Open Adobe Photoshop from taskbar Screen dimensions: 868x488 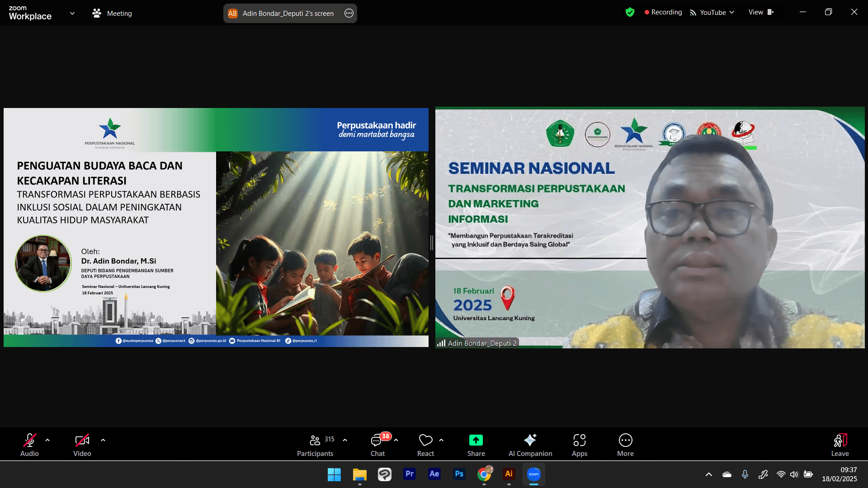click(x=459, y=474)
